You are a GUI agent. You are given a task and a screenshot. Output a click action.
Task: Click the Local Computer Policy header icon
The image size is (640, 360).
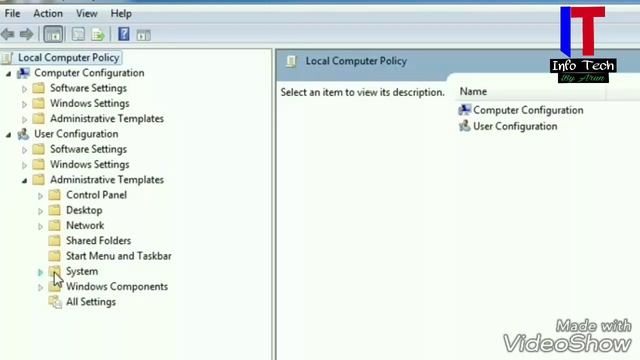(291, 61)
